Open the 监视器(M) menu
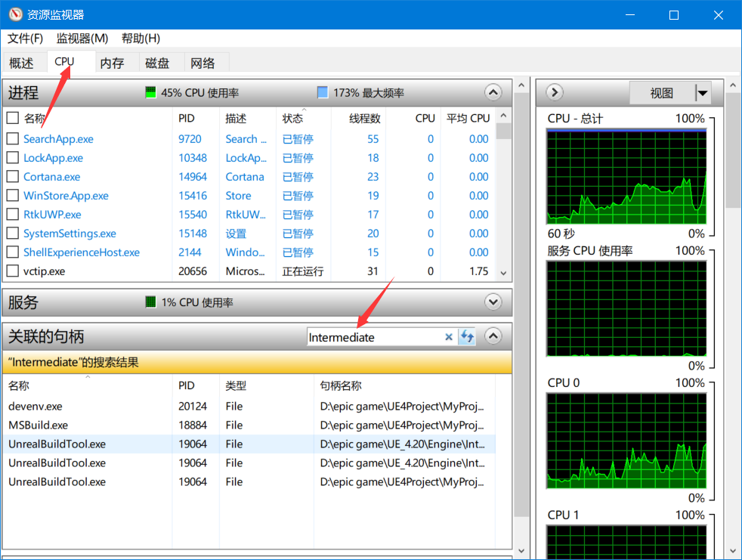 (x=82, y=39)
